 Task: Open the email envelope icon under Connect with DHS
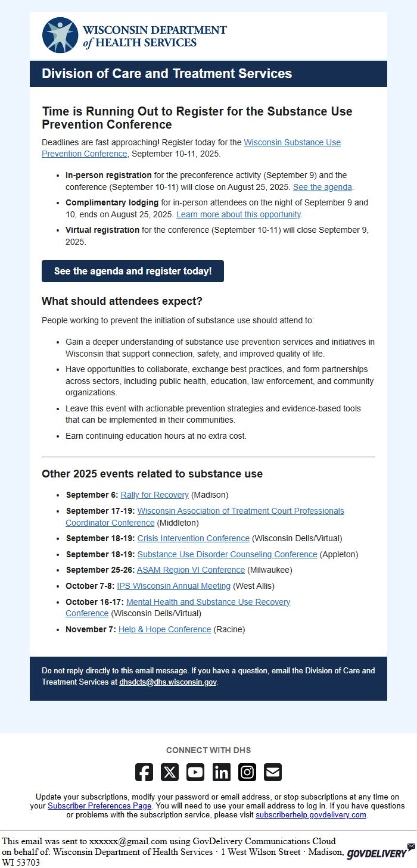[x=272, y=772]
